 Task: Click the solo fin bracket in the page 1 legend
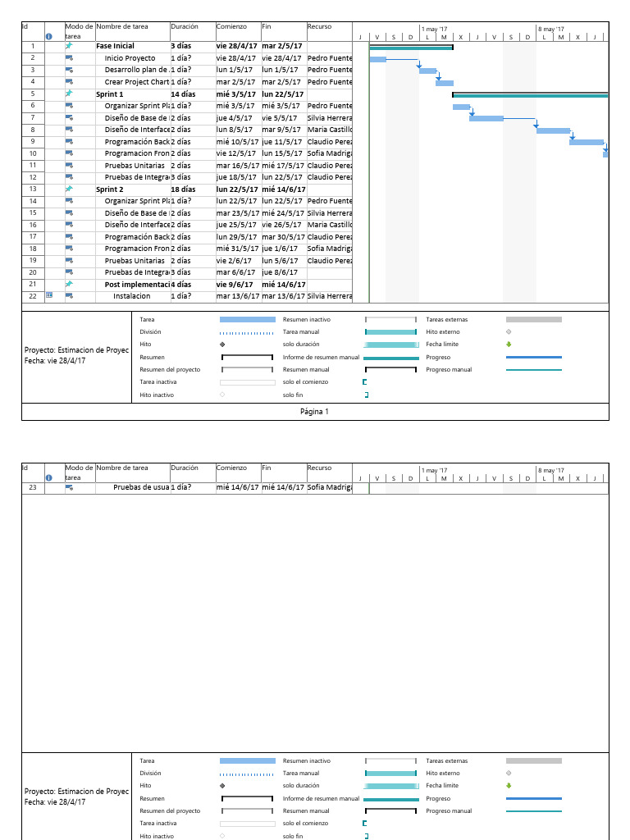(367, 395)
